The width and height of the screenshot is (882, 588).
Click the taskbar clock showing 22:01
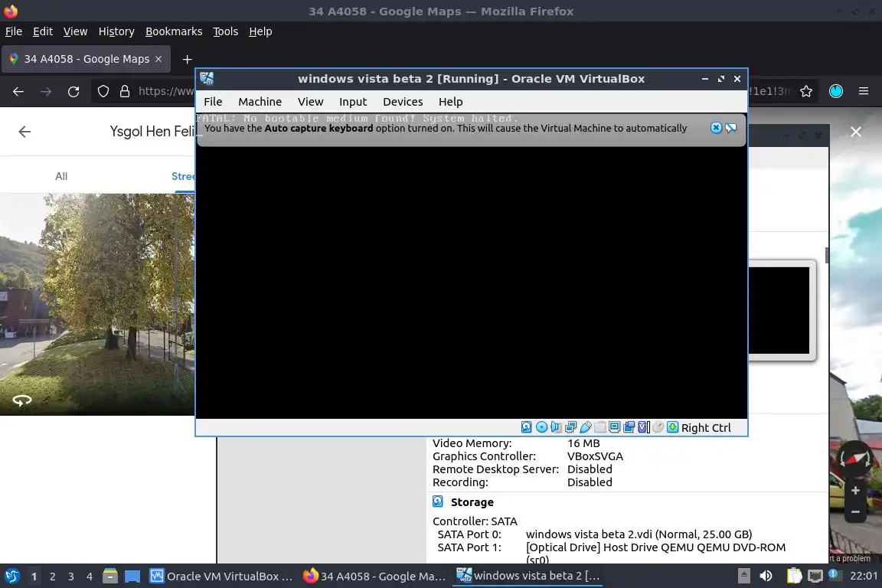click(864, 576)
